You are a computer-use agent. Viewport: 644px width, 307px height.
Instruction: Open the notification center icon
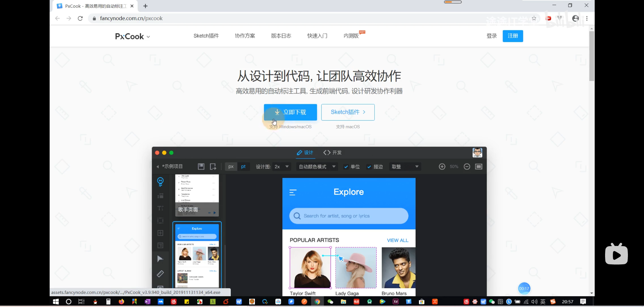click(x=583, y=302)
